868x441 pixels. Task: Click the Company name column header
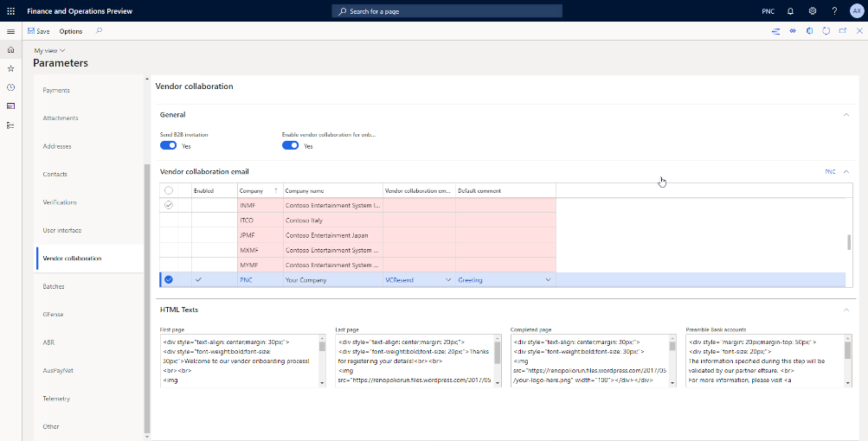pos(332,190)
